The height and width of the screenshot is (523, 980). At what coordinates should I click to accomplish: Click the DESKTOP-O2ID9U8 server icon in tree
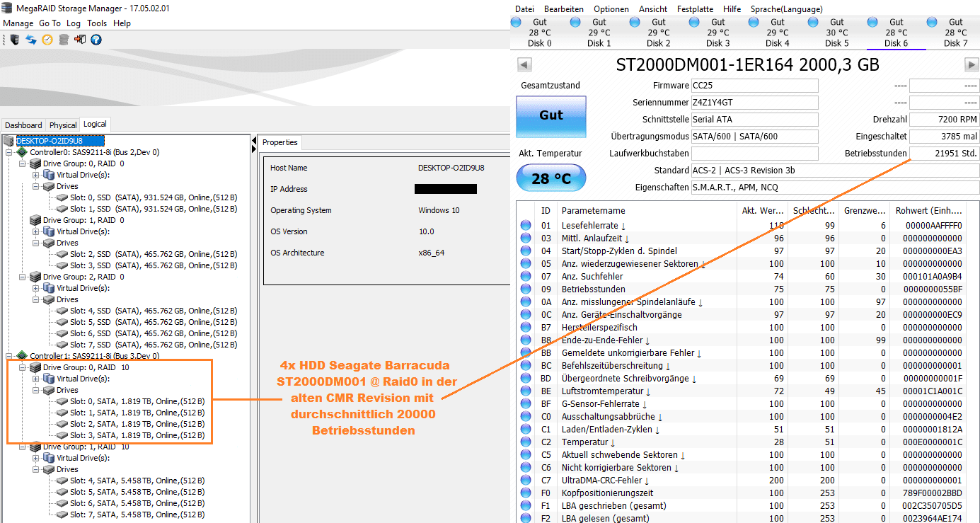8,141
